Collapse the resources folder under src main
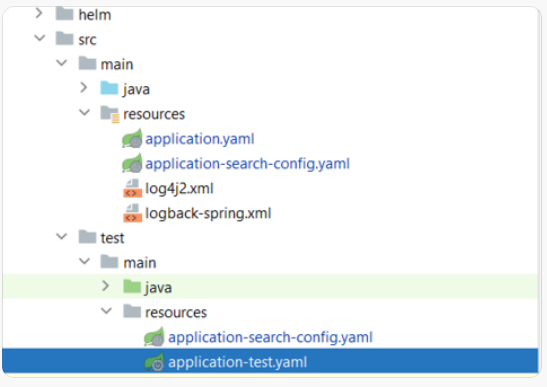 (x=84, y=112)
